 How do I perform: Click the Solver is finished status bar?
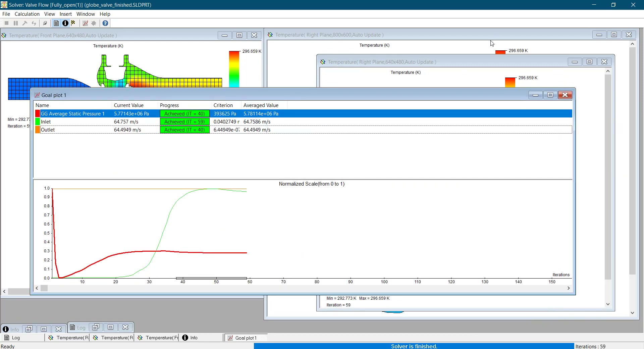point(414,346)
